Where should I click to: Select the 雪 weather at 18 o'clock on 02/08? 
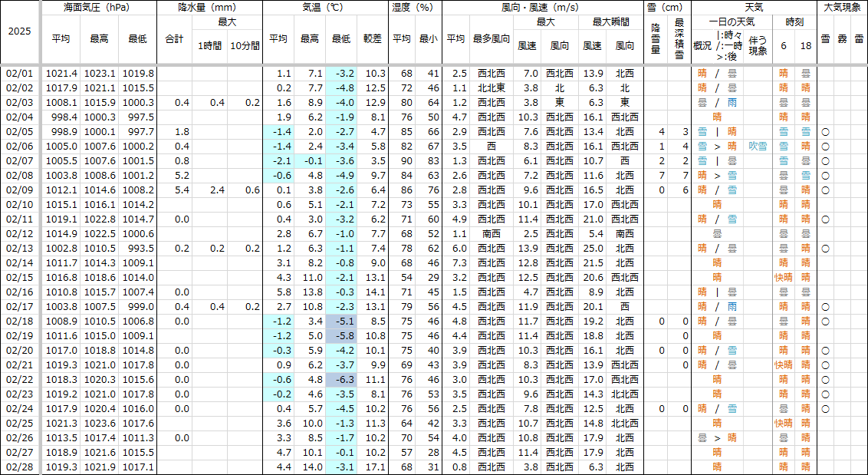coord(805,176)
